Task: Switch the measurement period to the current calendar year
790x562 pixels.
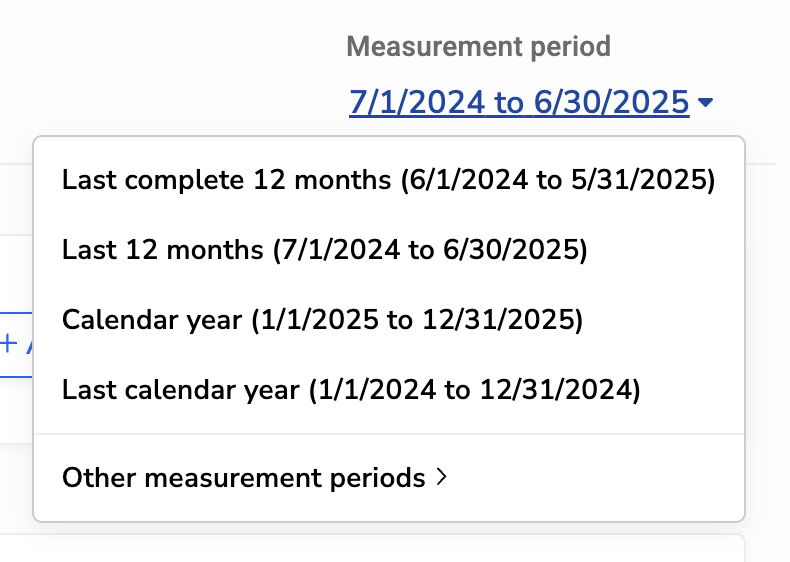Action: (322, 320)
